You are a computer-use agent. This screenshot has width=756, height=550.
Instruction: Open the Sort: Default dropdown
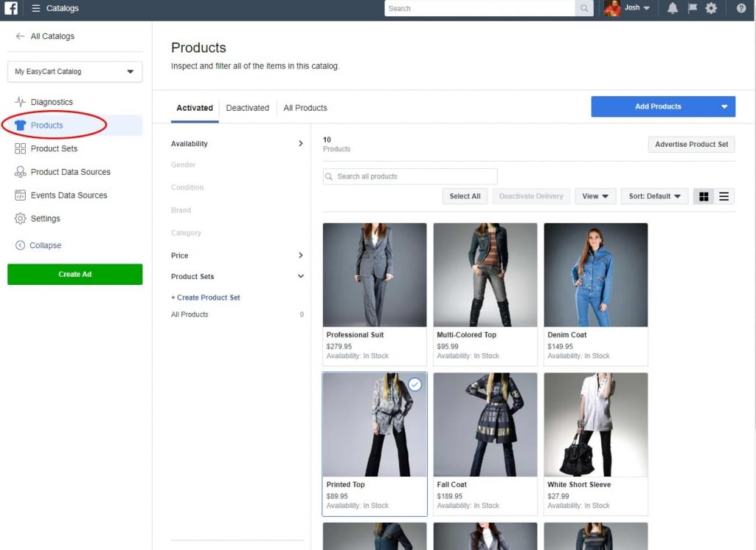[655, 196]
